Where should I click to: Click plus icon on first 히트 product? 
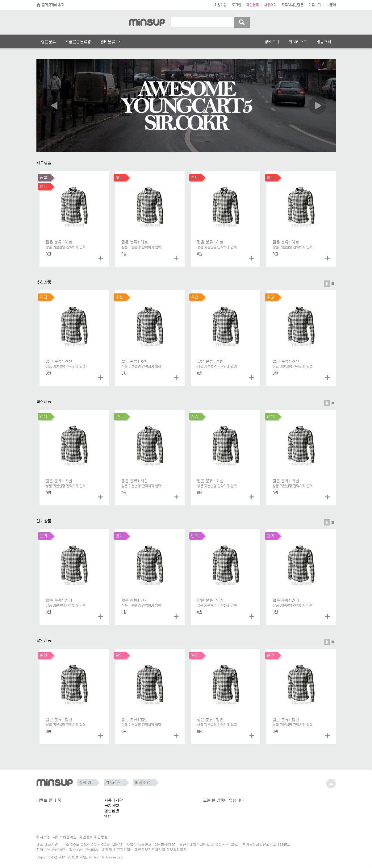(x=101, y=258)
